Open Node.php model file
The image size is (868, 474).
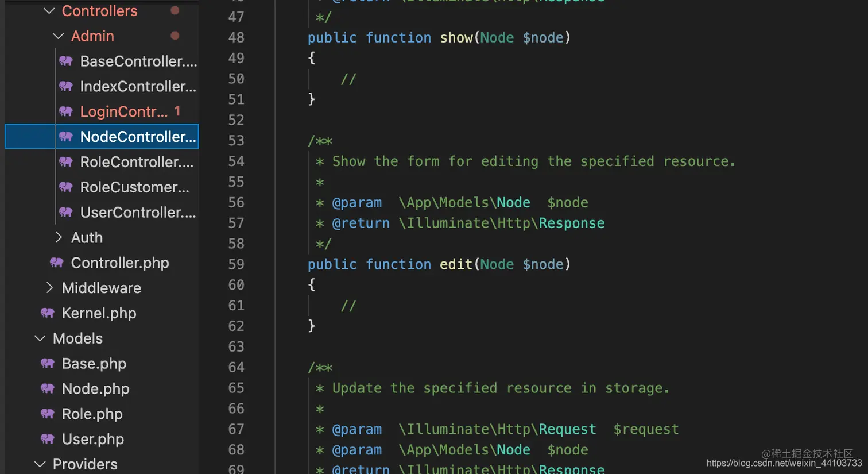(x=95, y=389)
